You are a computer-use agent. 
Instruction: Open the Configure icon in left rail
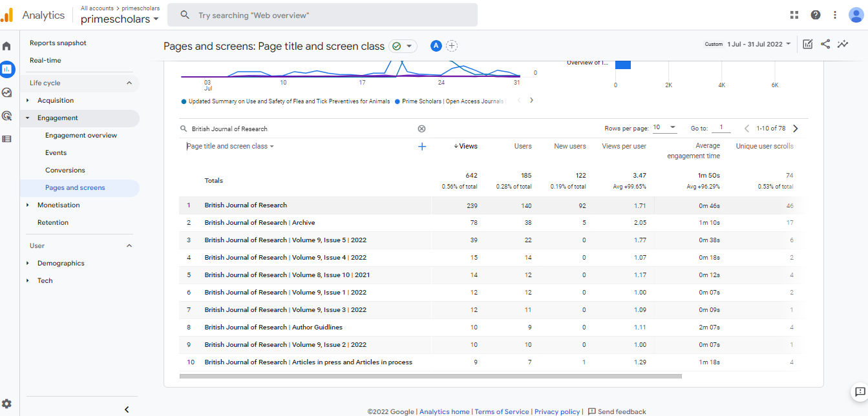(6, 138)
